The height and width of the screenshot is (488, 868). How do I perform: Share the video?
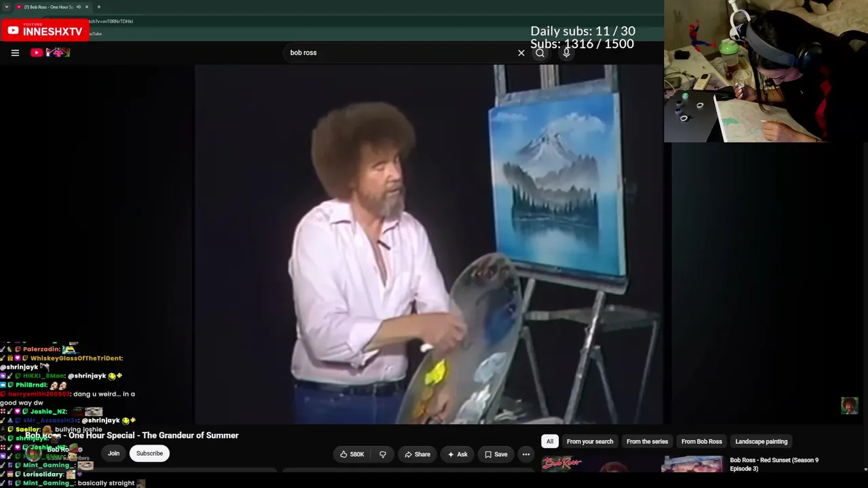[x=417, y=454]
